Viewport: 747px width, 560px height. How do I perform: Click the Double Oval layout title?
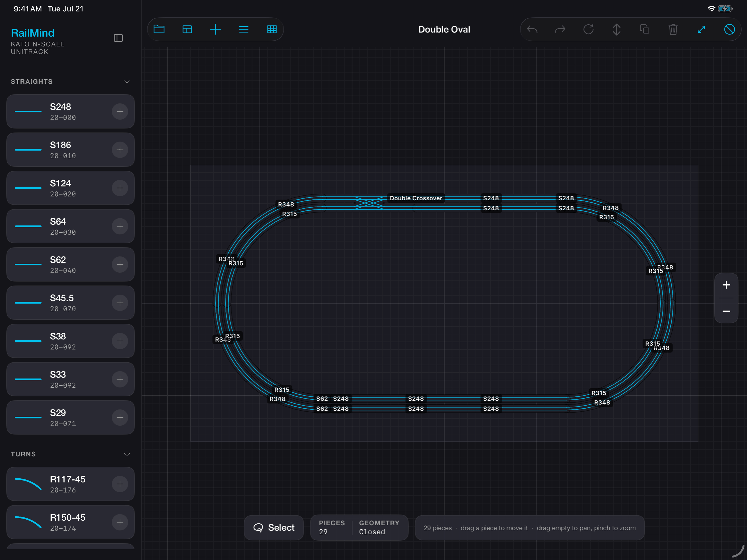point(444,29)
